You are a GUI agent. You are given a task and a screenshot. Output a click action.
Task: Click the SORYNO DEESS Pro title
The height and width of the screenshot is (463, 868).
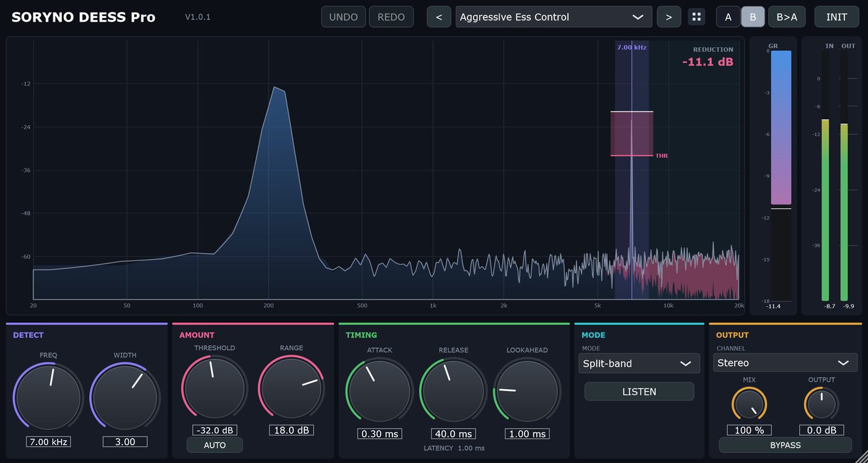point(83,17)
